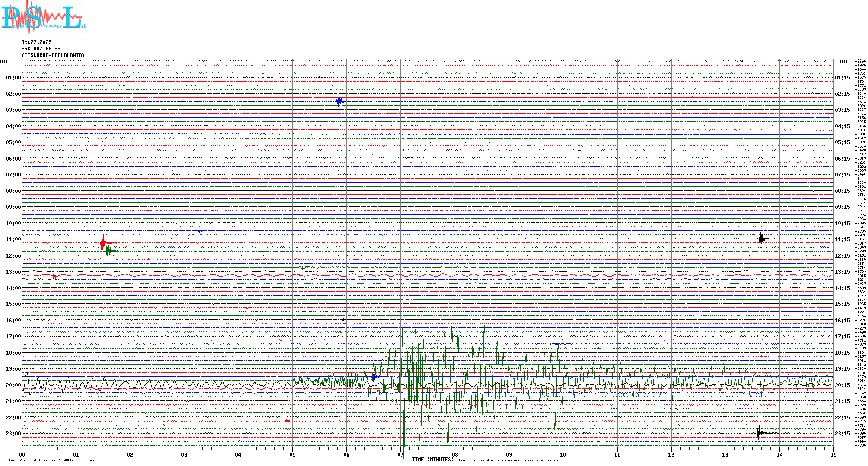Image resolution: width=868 pixels, height=466 pixels.
Task: Click the TIME (MINUTES) axis title
Action: pos(432,460)
